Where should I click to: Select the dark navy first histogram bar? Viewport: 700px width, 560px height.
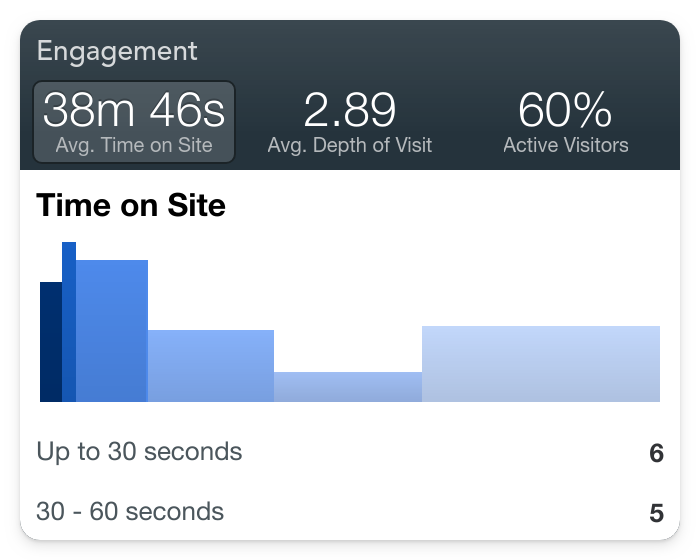[x=50, y=342]
